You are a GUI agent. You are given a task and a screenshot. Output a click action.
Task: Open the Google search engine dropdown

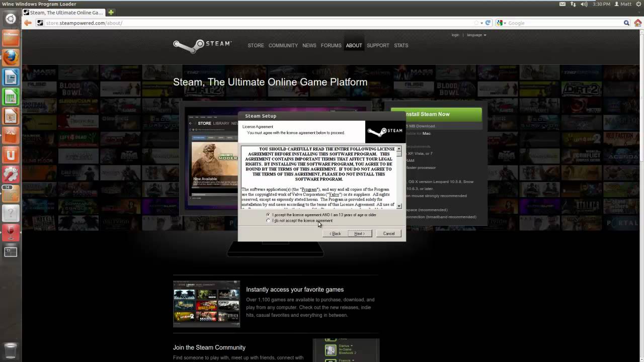click(x=501, y=23)
